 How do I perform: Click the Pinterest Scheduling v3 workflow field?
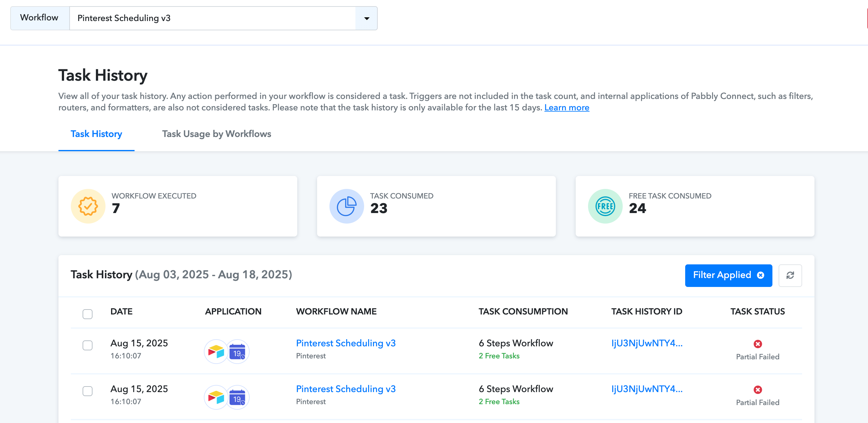coord(213,18)
